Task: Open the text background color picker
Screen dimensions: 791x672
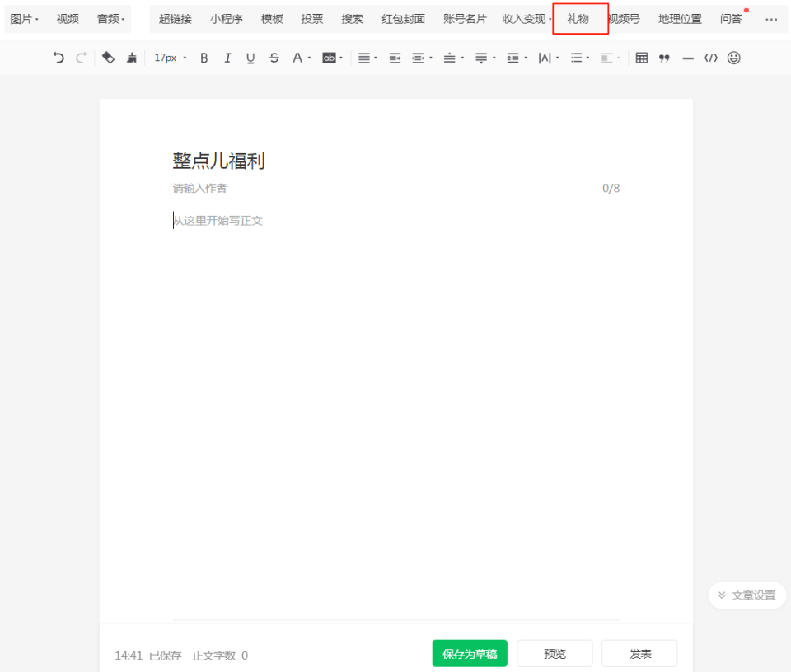Action: click(x=332, y=58)
